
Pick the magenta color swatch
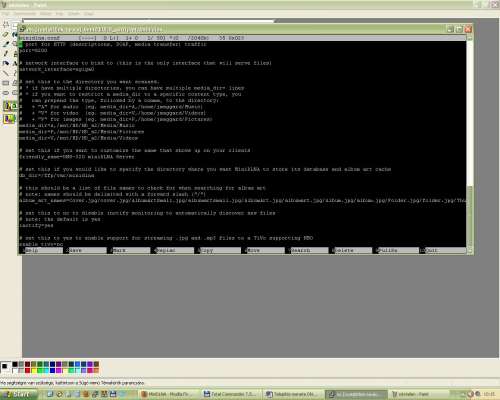[x=59, y=370]
